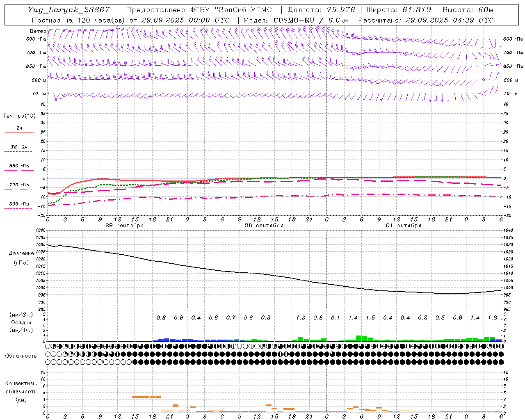Click the 700 гПа temperature legend entry
The height and width of the screenshot is (420, 525).
pos(19,185)
